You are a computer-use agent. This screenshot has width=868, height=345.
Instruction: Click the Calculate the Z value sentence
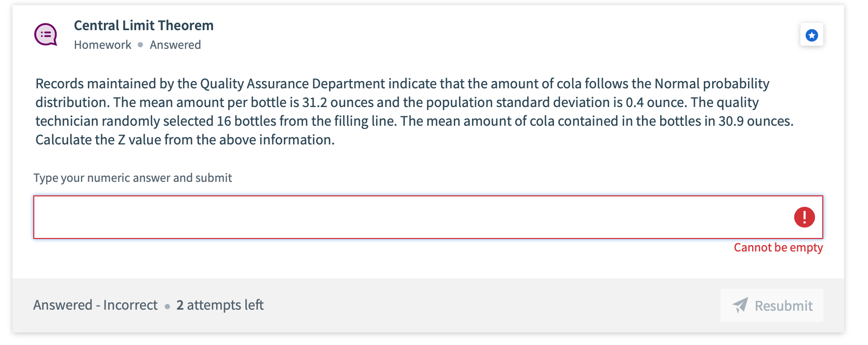185,140
